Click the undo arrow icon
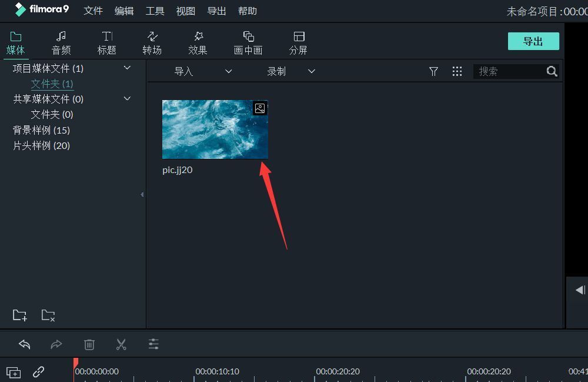 (x=24, y=344)
